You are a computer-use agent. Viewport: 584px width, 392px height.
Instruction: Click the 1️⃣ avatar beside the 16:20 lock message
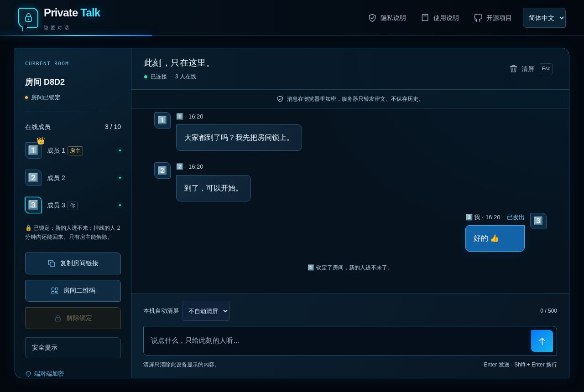[x=162, y=120]
